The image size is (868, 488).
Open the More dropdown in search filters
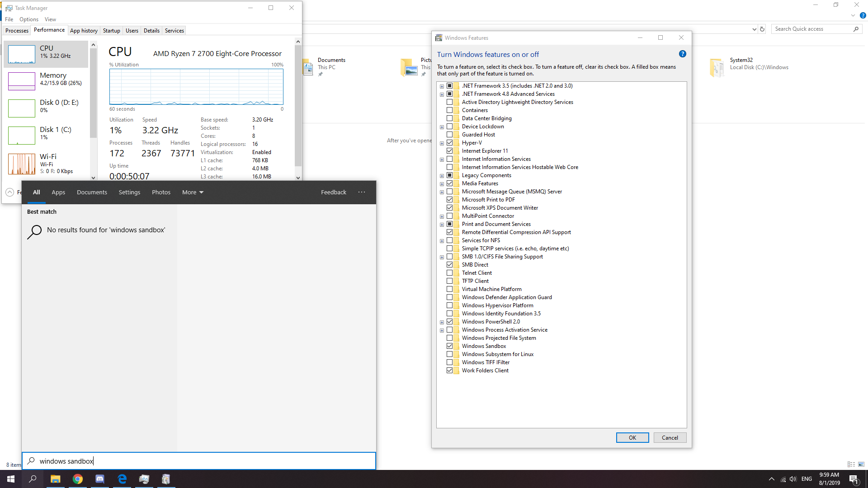coord(193,192)
